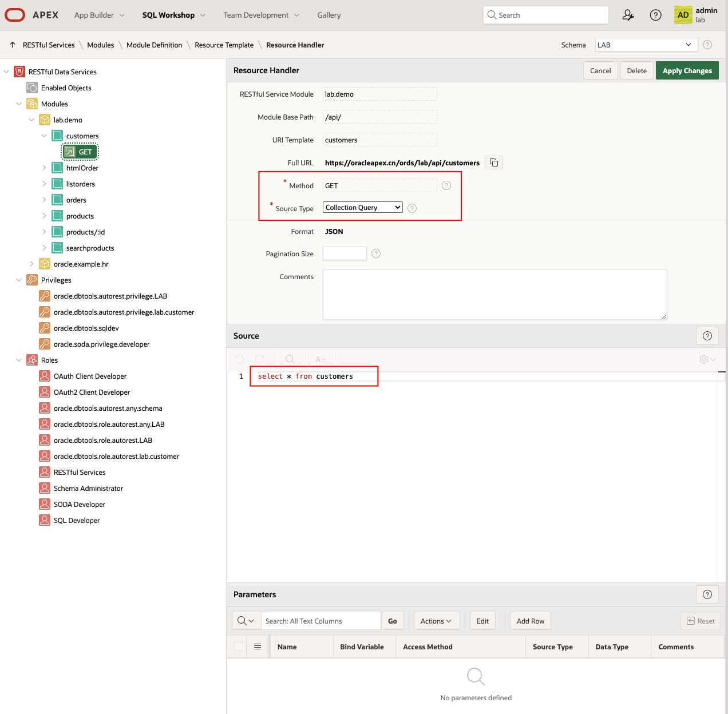The image size is (728, 714).
Task: Click the Parameters section help icon
Action: tap(707, 594)
